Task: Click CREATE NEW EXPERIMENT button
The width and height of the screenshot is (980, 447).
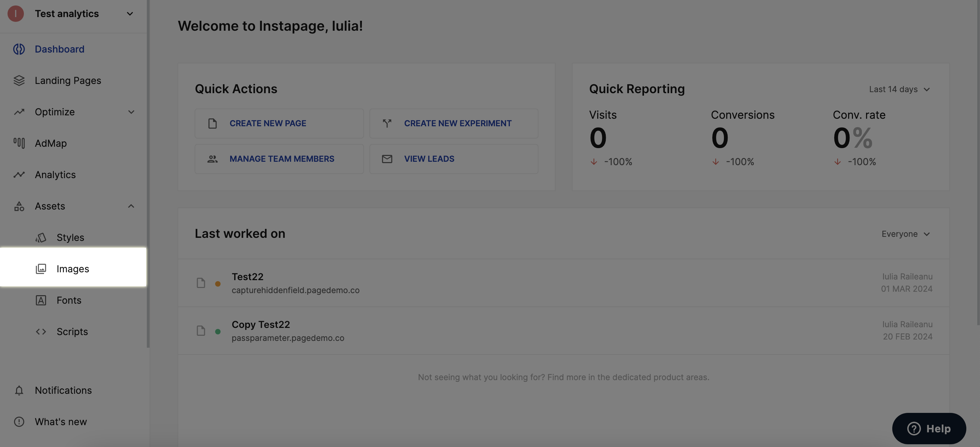Action: click(x=454, y=124)
